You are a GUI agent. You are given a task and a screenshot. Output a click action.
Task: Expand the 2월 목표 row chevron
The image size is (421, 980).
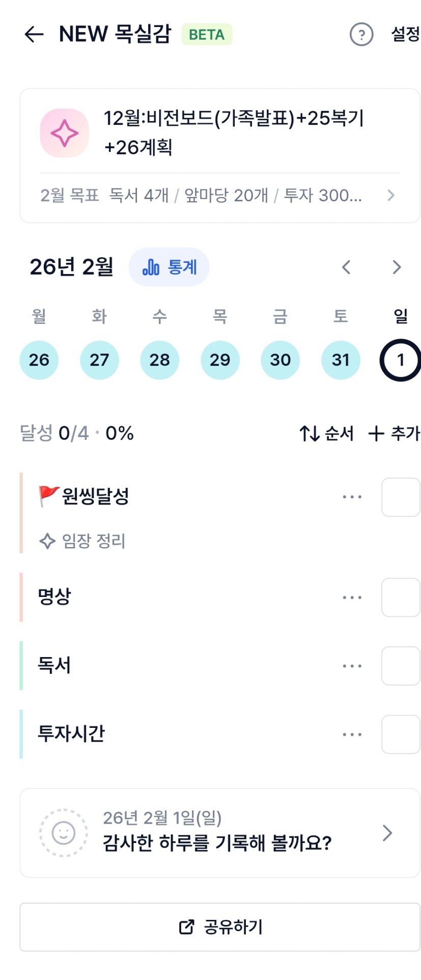coord(390,195)
